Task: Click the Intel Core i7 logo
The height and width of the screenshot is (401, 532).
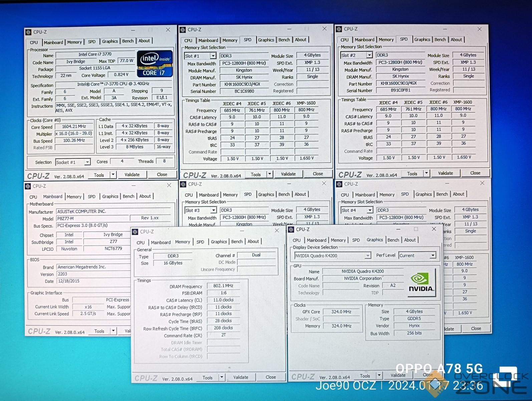Action: [155, 63]
